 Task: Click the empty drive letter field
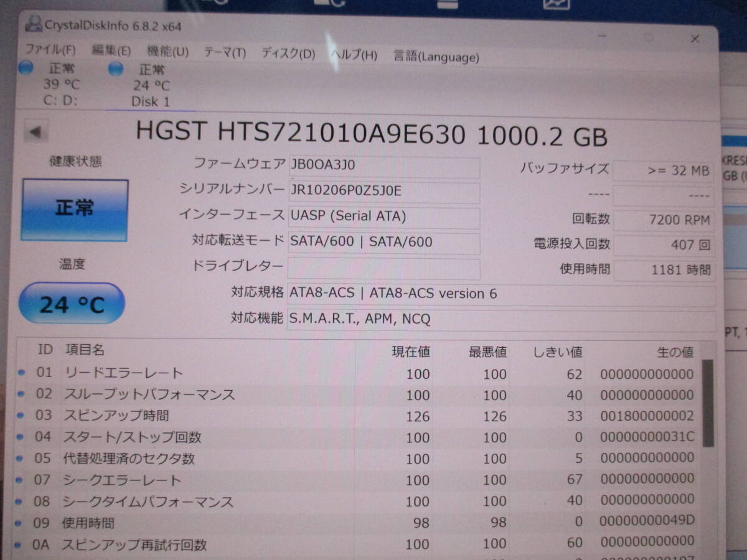coord(383,269)
